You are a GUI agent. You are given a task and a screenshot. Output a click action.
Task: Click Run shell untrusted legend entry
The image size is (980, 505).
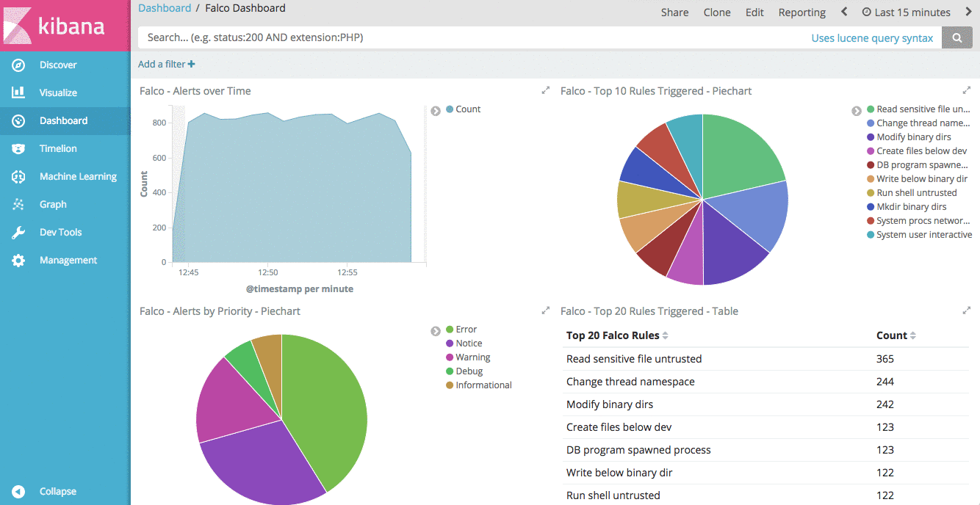[912, 193]
